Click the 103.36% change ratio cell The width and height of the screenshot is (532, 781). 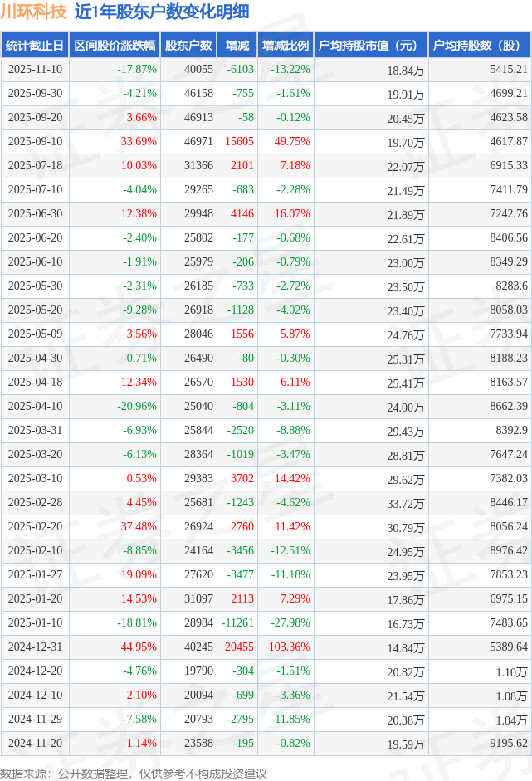(x=289, y=647)
